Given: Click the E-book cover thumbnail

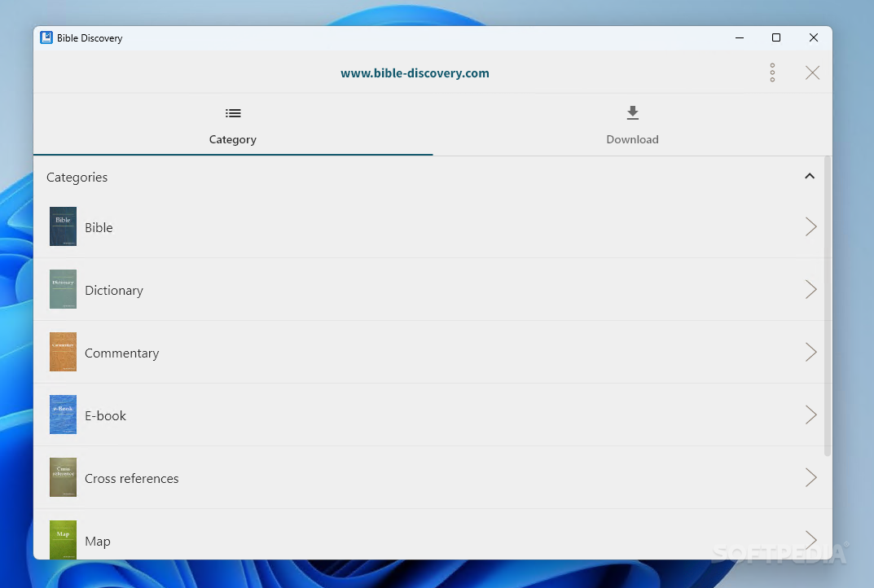Looking at the screenshot, I should point(63,415).
